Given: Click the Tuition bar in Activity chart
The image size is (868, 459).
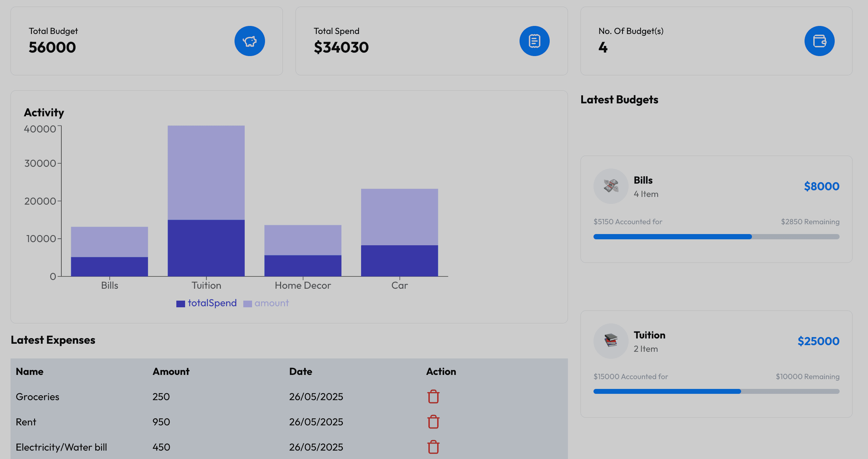Looking at the screenshot, I should 206,201.
